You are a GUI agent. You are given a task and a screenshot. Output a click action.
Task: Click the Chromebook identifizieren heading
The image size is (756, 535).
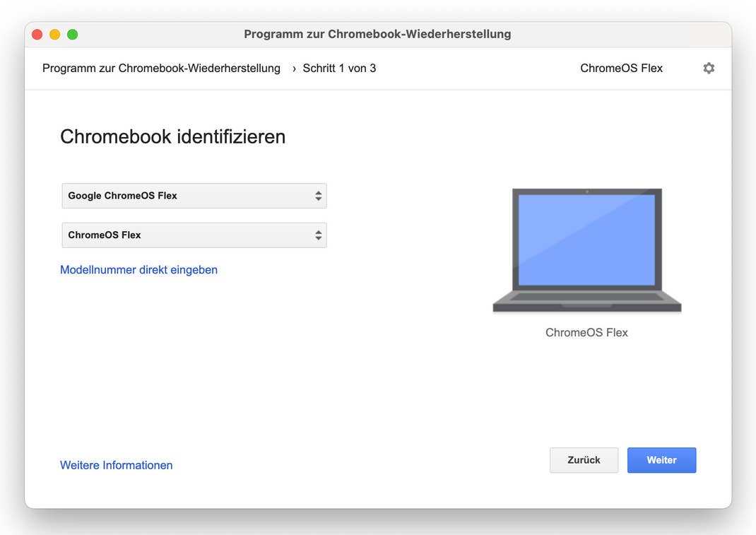tap(172, 136)
